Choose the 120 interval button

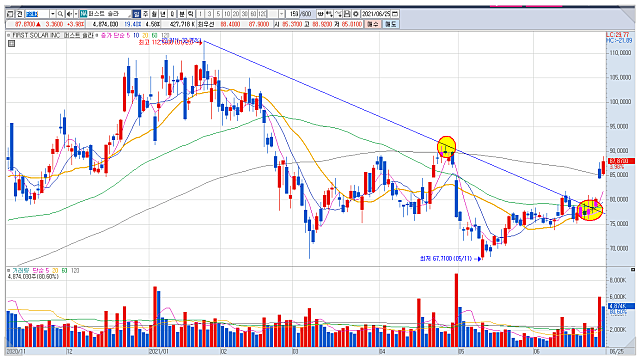(x=262, y=14)
